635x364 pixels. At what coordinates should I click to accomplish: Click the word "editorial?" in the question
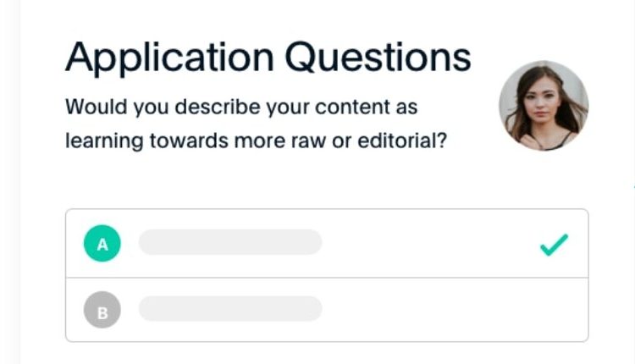click(x=409, y=141)
